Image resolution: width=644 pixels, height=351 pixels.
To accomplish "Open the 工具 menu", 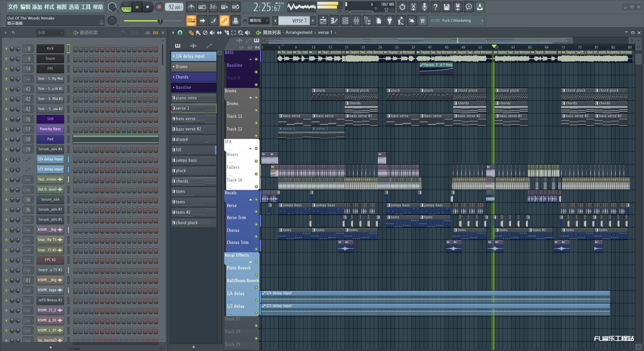I will click(86, 7).
